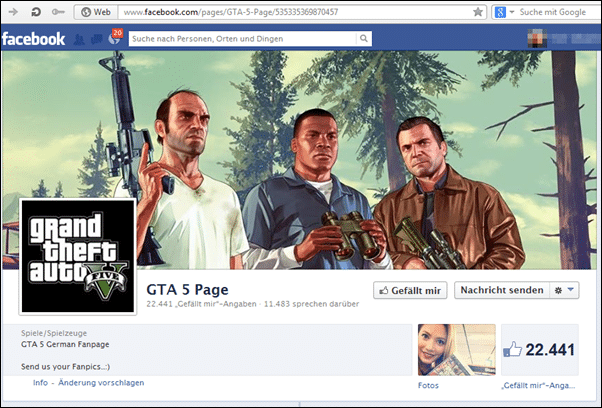
Task: Click the Gefällt mir-Anga... label link
Action: [538, 385]
